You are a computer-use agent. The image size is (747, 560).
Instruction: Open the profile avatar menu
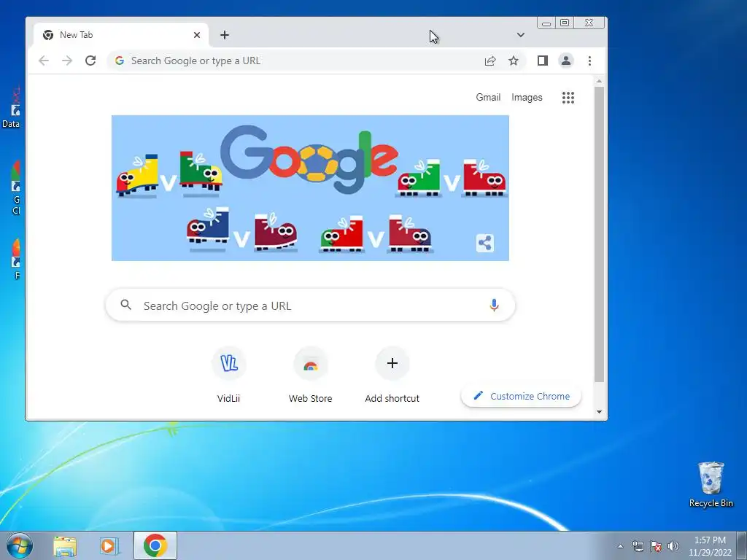pyautogui.click(x=566, y=61)
